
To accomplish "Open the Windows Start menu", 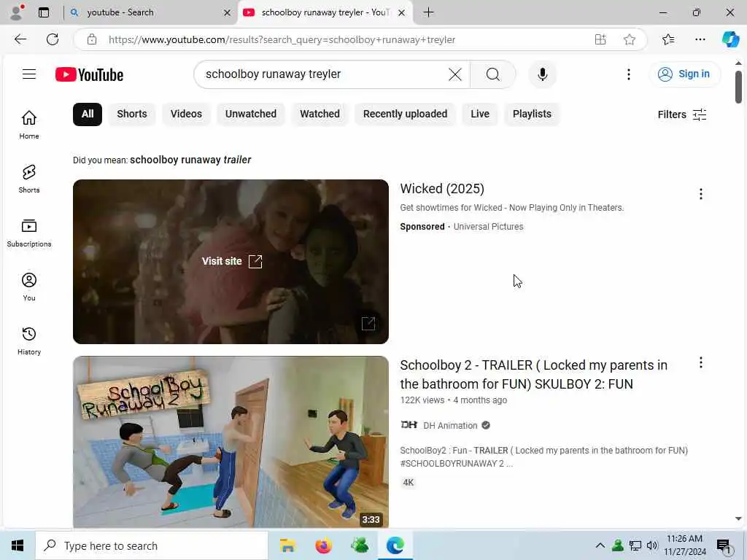I will [18, 545].
